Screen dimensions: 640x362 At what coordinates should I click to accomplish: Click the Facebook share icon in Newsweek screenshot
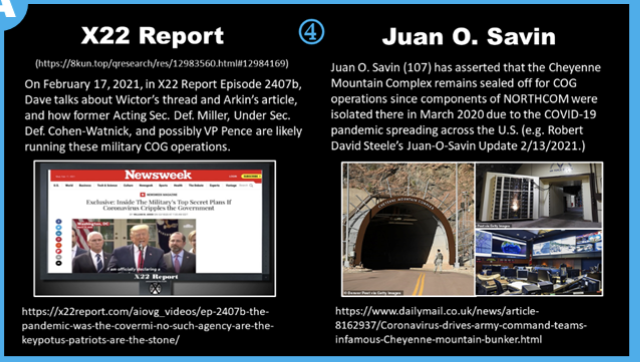coord(59,222)
